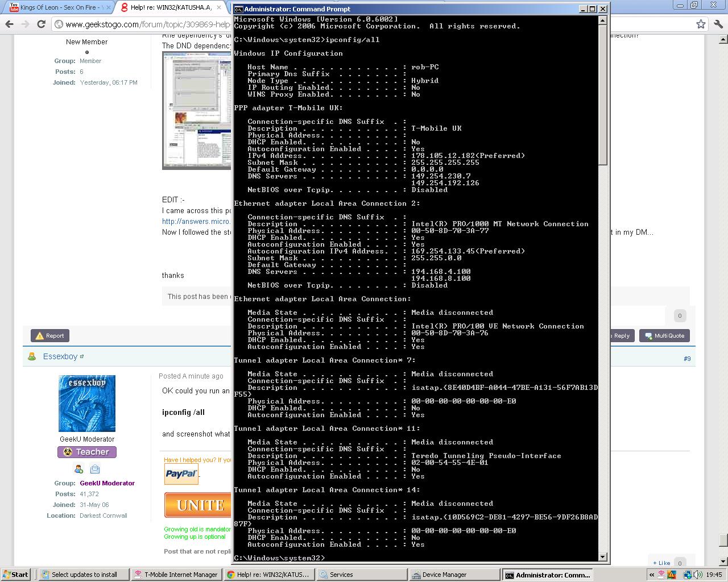Open Essexboy find-member icon
This screenshot has width=728, height=582.
pyautogui.click(x=78, y=469)
